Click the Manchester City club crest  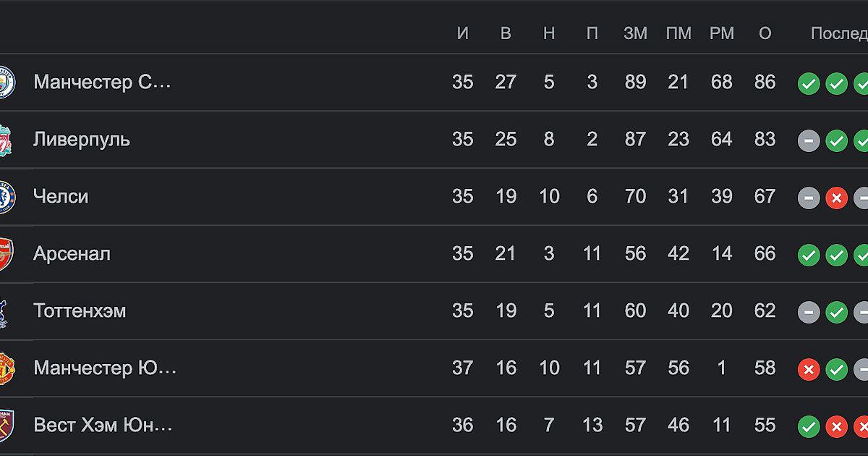pos(7,83)
